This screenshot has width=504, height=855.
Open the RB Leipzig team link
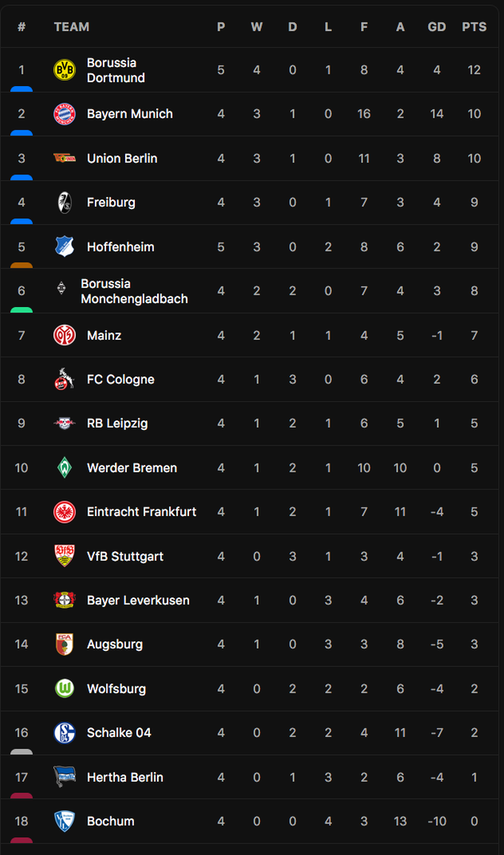click(x=117, y=423)
